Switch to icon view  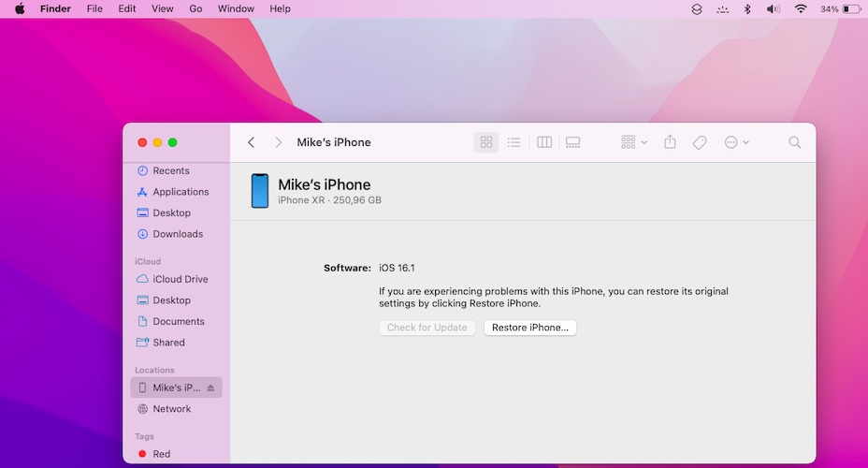tap(486, 142)
